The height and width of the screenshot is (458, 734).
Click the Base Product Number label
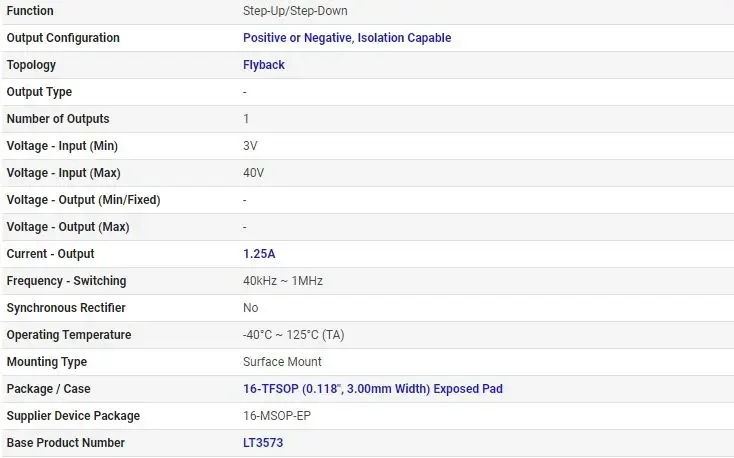[66, 443]
